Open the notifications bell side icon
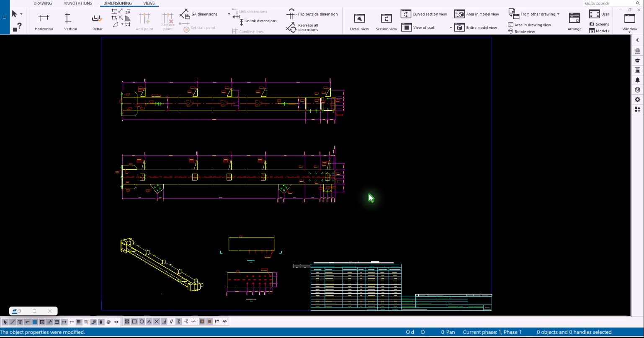This screenshot has width=644, height=338. click(x=637, y=80)
